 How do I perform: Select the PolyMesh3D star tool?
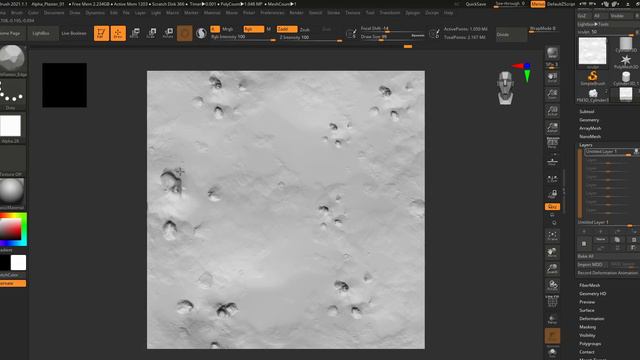pos(626,61)
